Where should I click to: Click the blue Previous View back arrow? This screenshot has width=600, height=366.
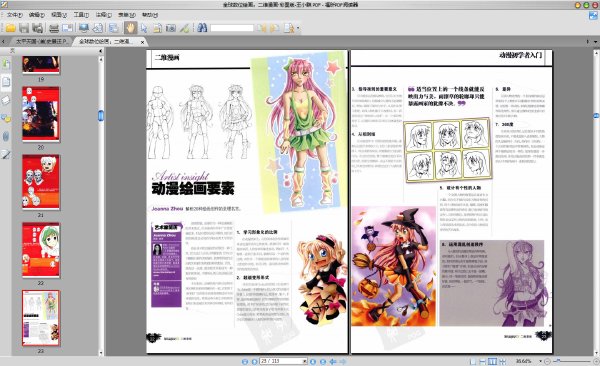(333, 361)
